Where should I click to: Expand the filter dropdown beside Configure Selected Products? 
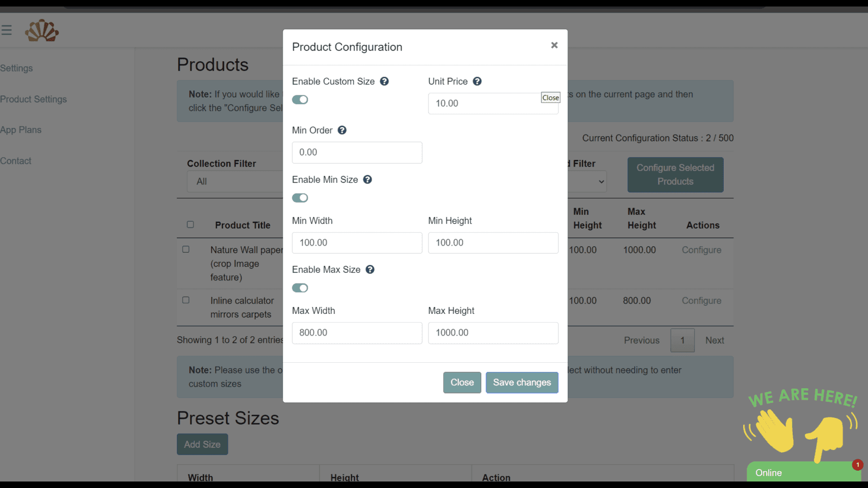click(x=589, y=182)
